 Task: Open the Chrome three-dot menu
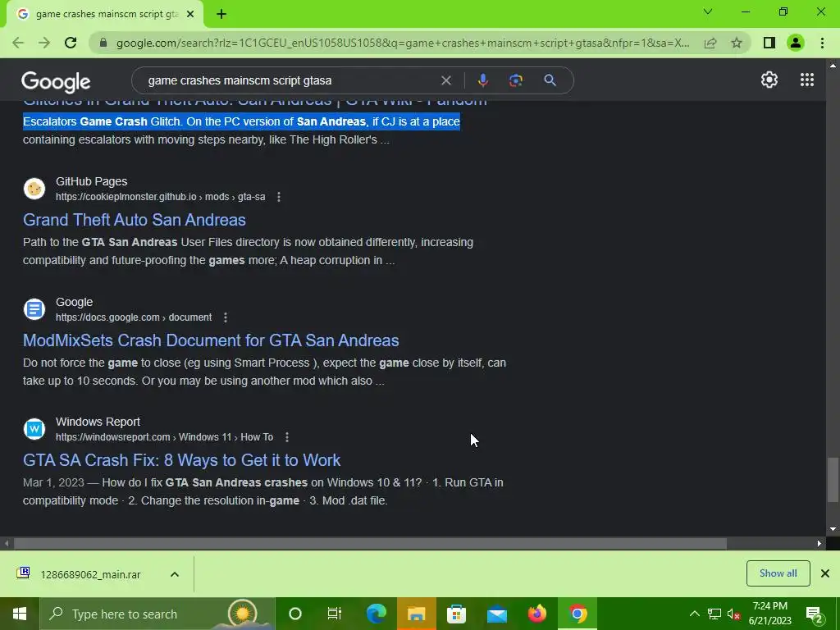point(822,43)
